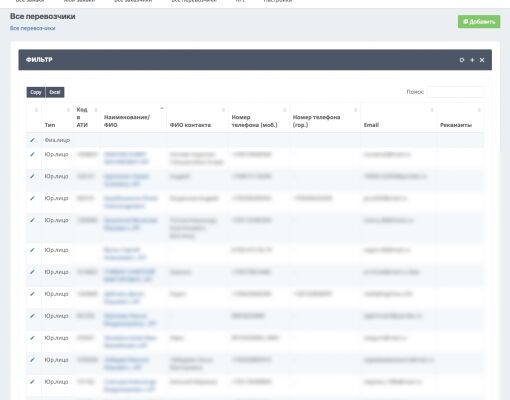Close the ФИЛЬТР panel with the X icon

(x=482, y=60)
